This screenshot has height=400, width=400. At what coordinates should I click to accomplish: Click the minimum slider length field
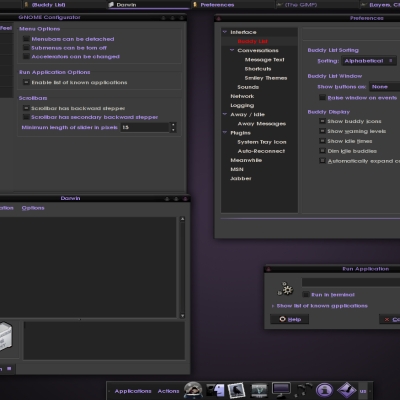[145, 127]
